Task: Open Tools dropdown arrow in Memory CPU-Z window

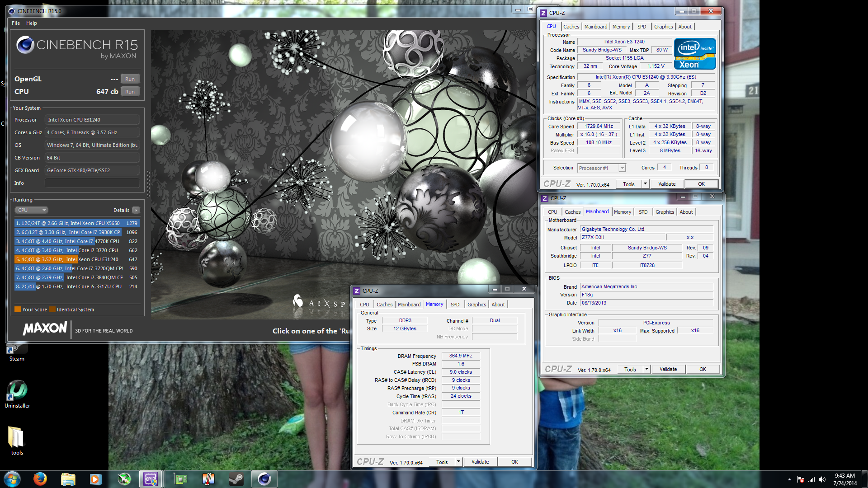Action: tap(458, 462)
